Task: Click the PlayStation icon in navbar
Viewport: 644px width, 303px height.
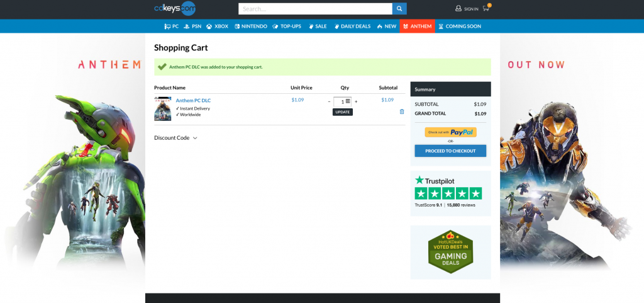Action: [186, 26]
